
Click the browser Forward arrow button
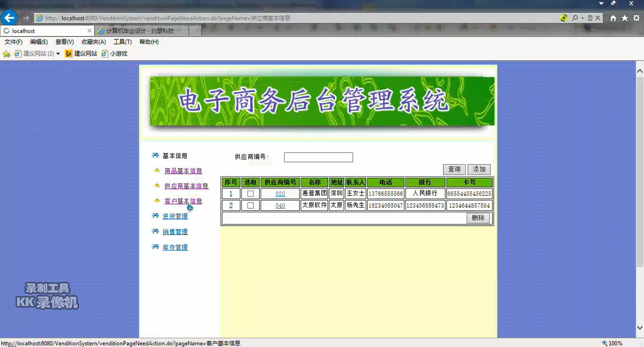[26, 18]
